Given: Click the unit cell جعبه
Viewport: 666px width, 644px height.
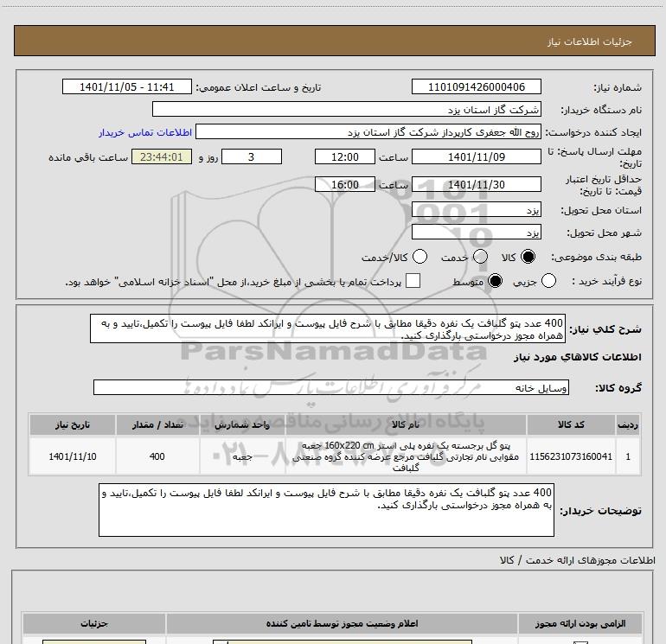Looking at the screenshot, I should [x=242, y=456].
